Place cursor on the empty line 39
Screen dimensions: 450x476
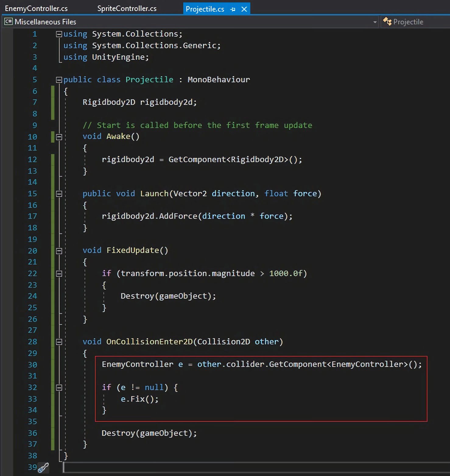pyautogui.click(x=257, y=467)
